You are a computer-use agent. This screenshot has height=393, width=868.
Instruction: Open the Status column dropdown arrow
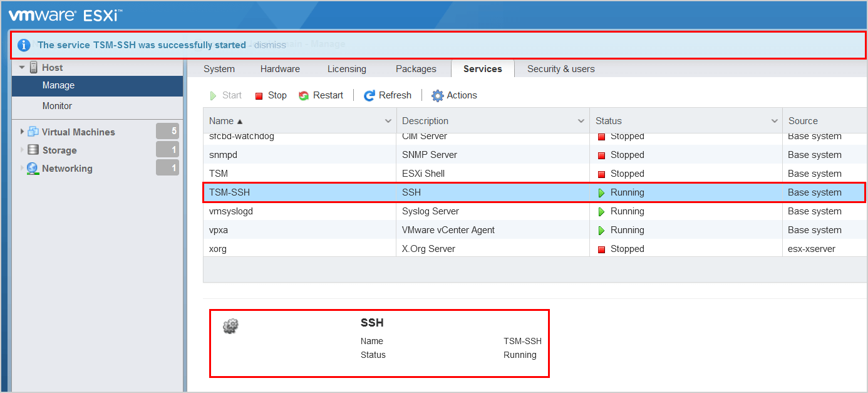pyautogui.click(x=774, y=121)
